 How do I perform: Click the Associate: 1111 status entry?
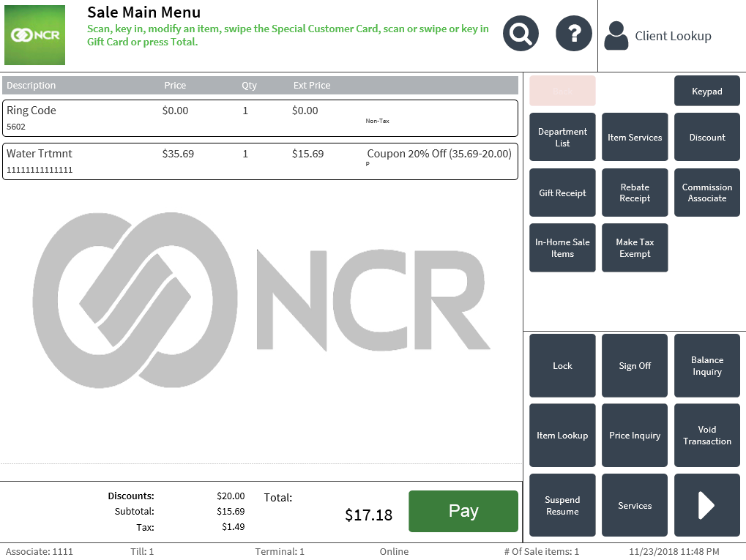coord(39,551)
